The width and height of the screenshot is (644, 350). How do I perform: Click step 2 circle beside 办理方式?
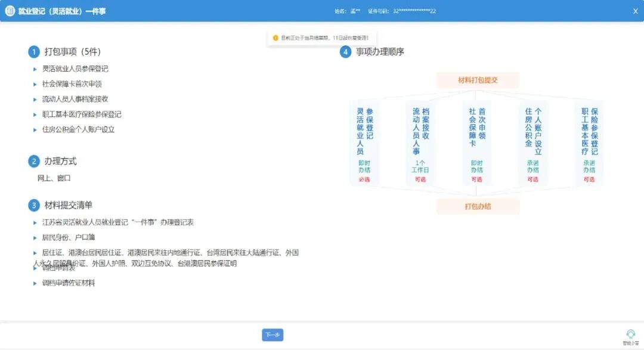point(33,161)
